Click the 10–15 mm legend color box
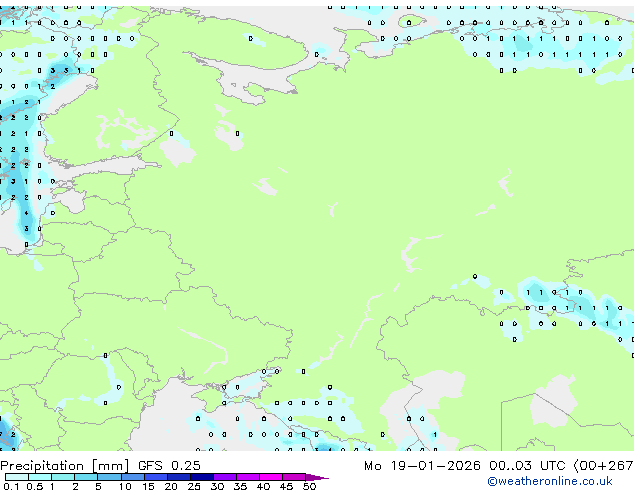 click(x=133, y=477)
